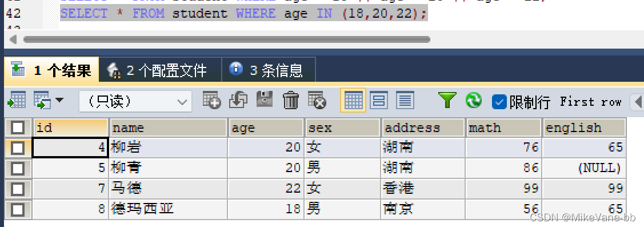Image resolution: width=644 pixels, height=227 pixels.
Task: Switch to form view mode
Action: (x=379, y=100)
